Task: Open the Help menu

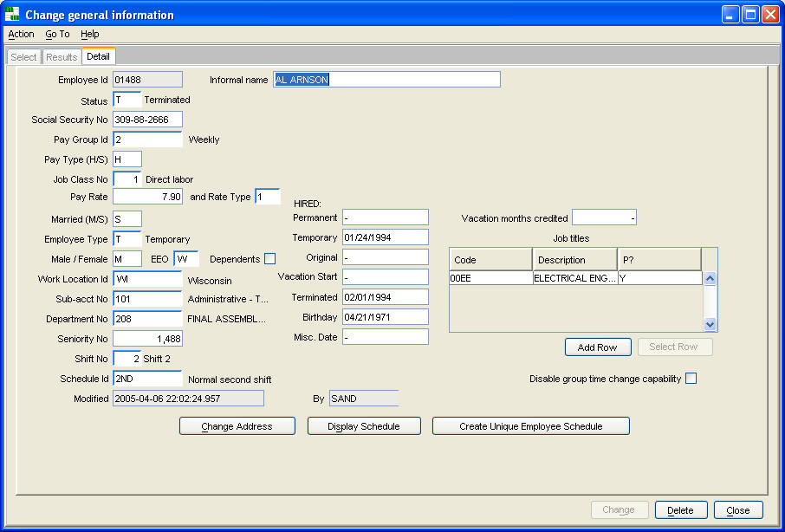Action: pos(89,34)
